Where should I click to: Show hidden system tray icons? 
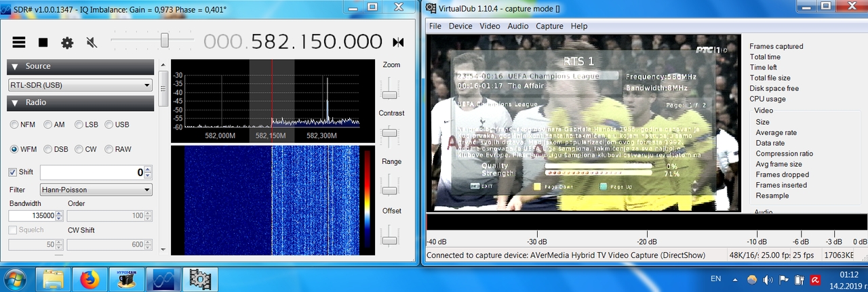[735, 278]
